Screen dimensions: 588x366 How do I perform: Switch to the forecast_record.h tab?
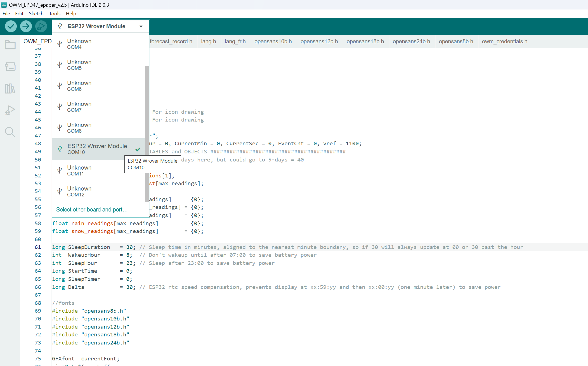click(x=171, y=41)
